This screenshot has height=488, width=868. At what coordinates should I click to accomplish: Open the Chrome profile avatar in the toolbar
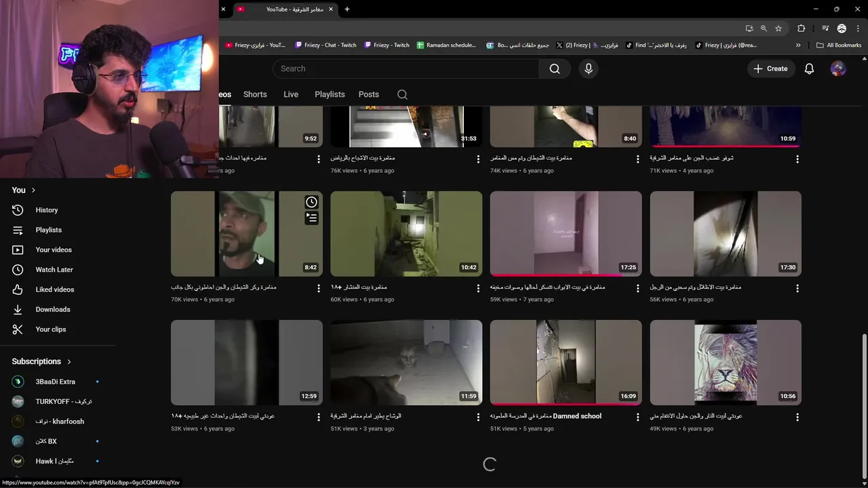pos(842,28)
